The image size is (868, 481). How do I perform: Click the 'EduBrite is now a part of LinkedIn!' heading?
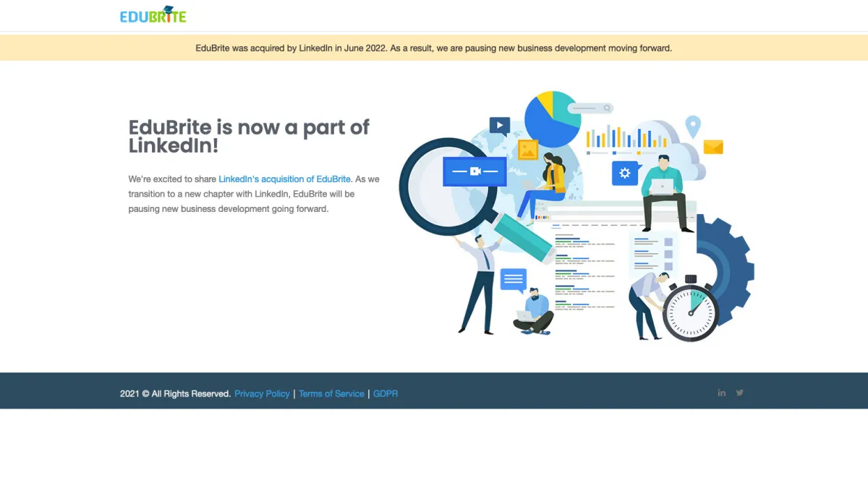249,136
